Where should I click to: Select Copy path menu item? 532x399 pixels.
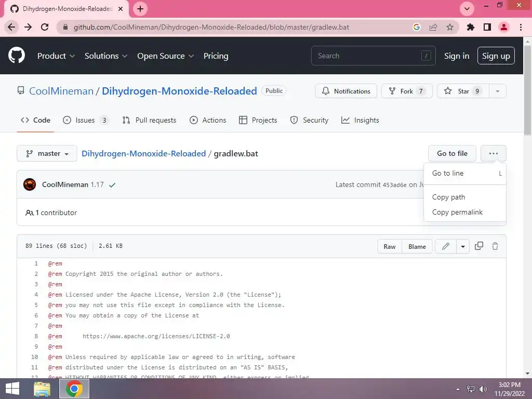pos(465,197)
